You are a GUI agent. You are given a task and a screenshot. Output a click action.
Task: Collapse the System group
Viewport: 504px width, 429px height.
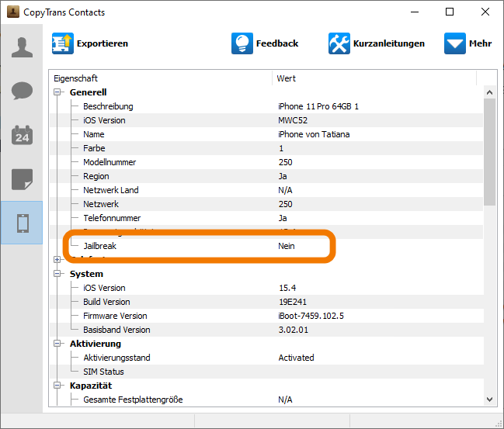point(57,274)
